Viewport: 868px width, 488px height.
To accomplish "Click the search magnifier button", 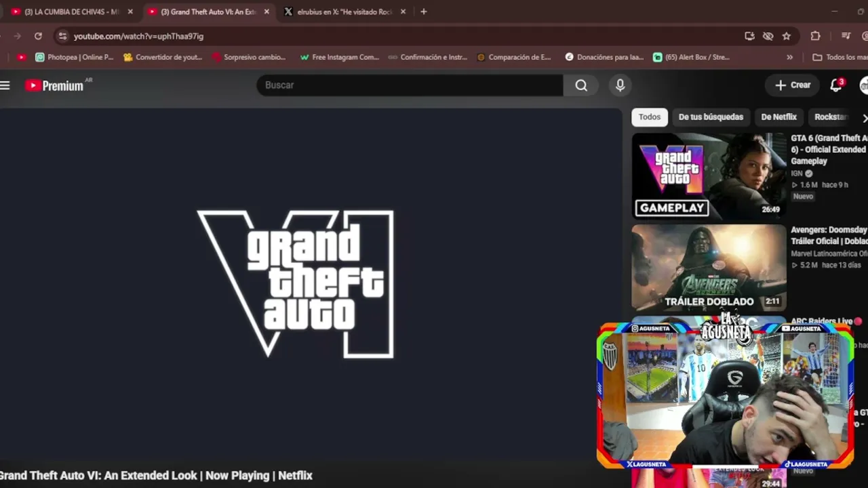I will [x=581, y=85].
